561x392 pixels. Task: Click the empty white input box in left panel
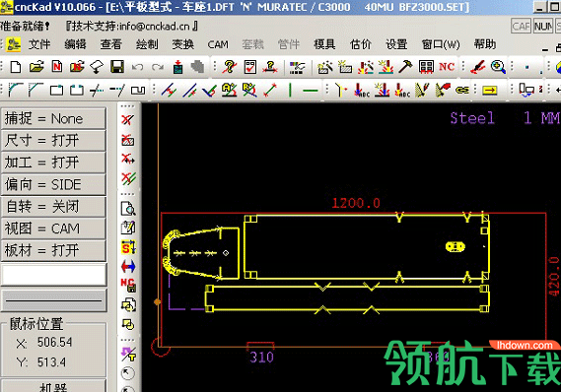53,275
